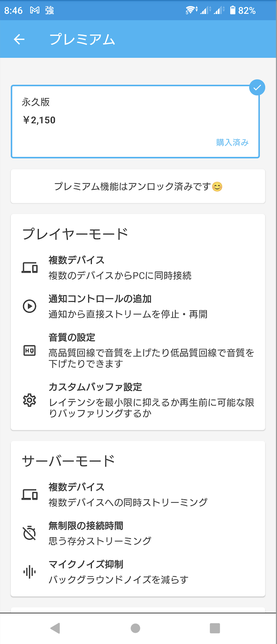
Task: Tap the gear icon for カスタムバッファ設定
Action: coord(29,400)
